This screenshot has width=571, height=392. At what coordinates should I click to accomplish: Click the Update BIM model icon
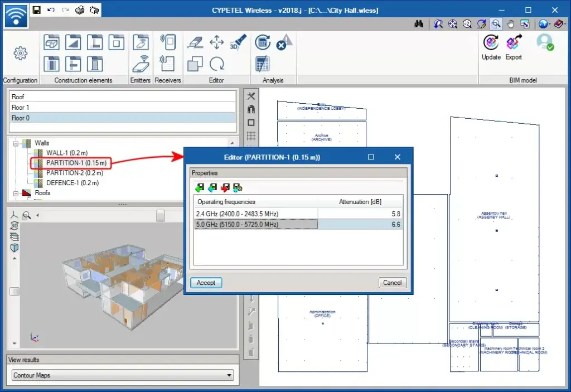point(491,43)
